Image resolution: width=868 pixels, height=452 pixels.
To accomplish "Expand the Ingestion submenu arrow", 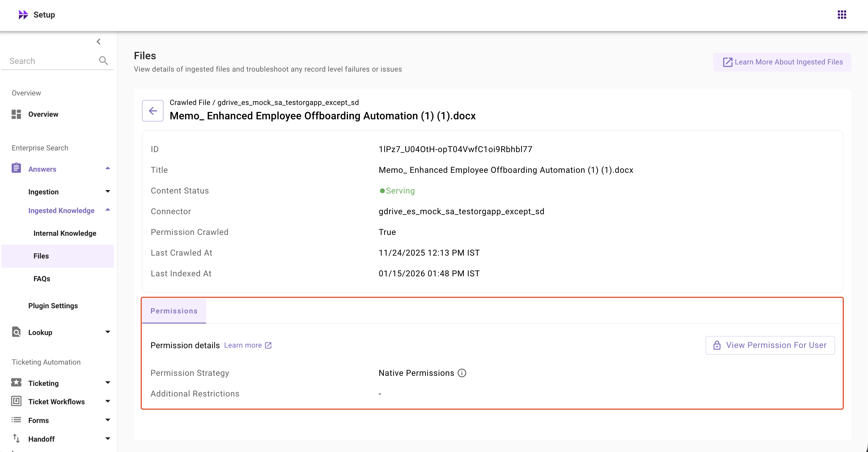I will tap(108, 191).
